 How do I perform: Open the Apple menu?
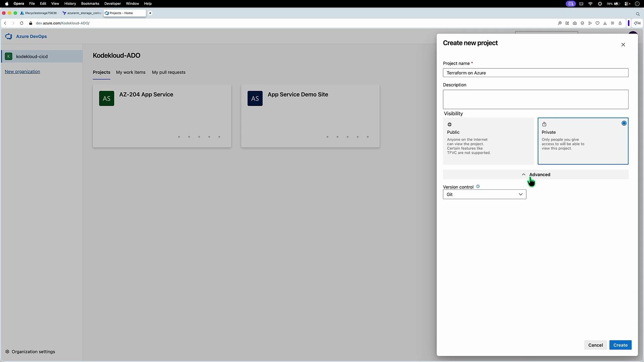(7, 4)
